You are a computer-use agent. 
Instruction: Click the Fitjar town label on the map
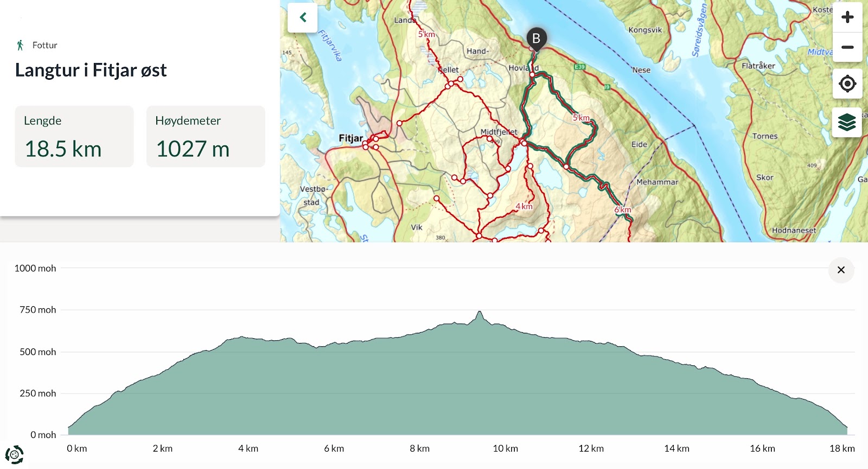point(350,138)
